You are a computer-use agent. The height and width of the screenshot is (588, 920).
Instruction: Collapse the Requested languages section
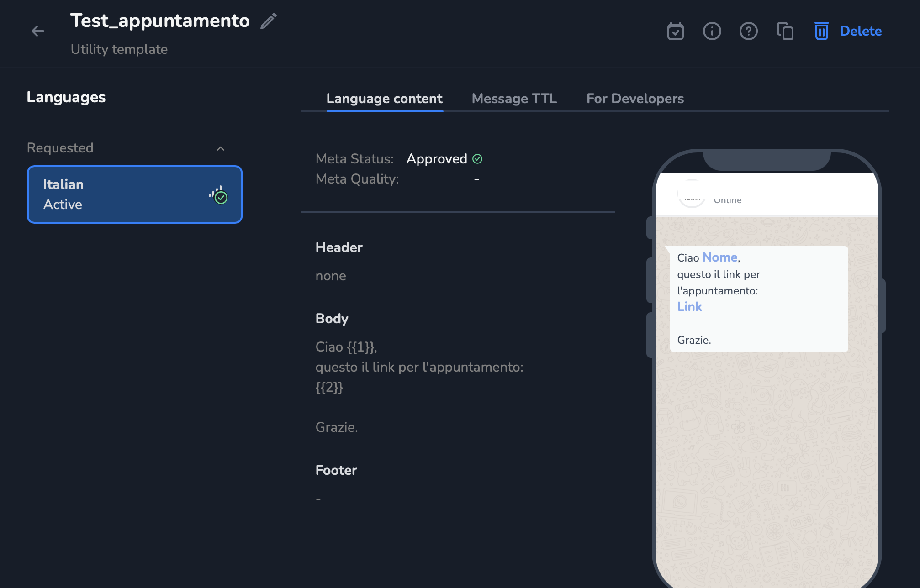click(x=221, y=148)
